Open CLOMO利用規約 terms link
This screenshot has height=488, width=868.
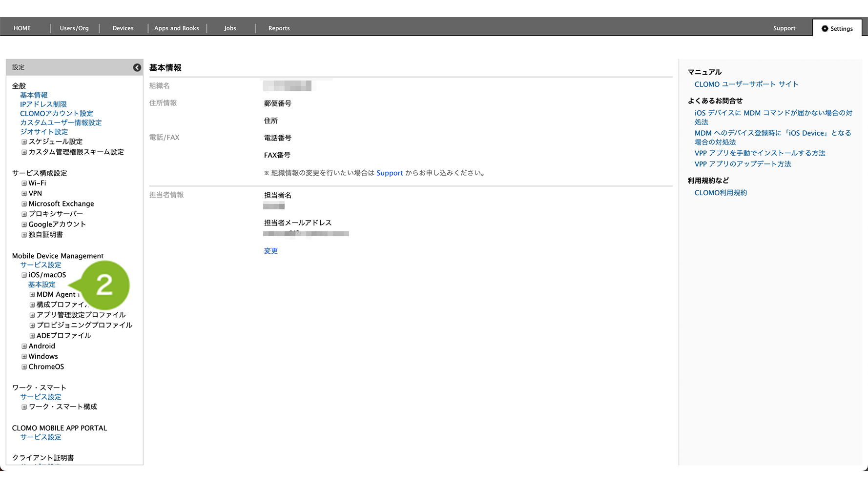721,193
